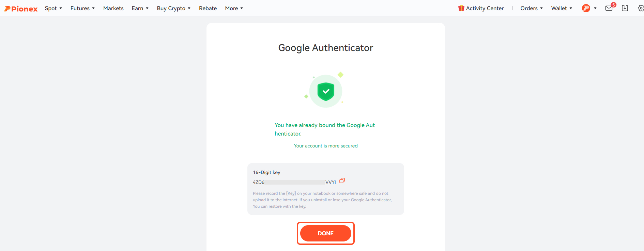Open the Earn dropdown
644x251 pixels.
[x=140, y=8]
